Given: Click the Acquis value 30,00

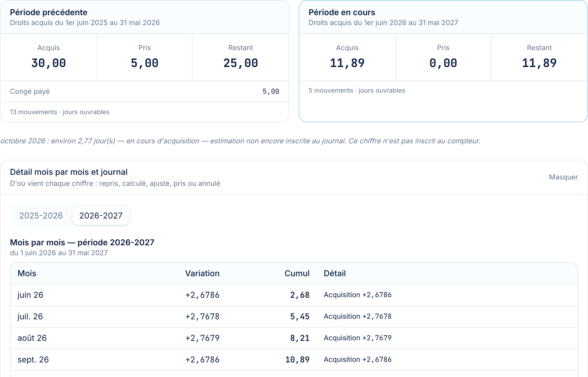Looking at the screenshot, I should point(48,63).
